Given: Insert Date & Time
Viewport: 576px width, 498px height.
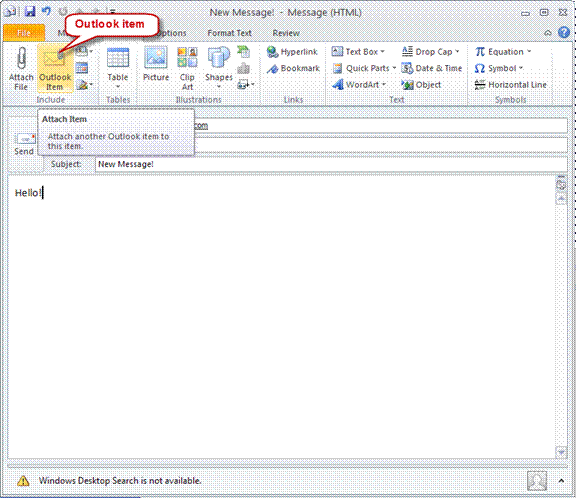Looking at the screenshot, I should pyautogui.click(x=431, y=68).
